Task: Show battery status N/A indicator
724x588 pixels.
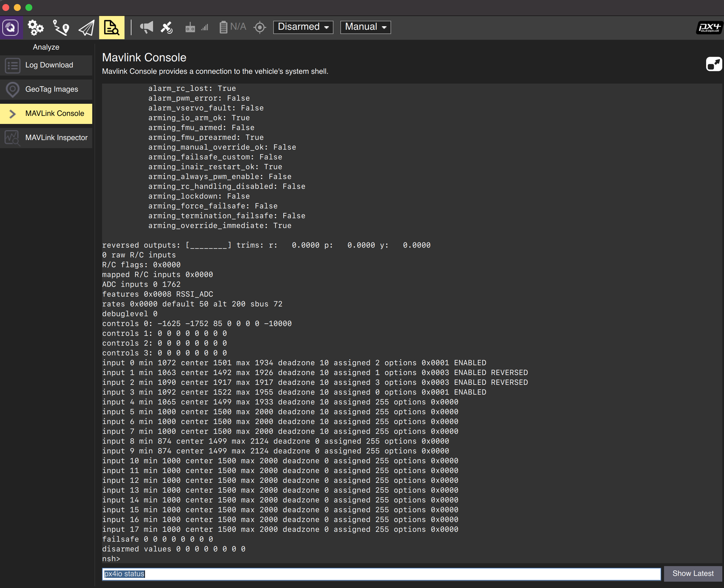Action: (x=233, y=27)
